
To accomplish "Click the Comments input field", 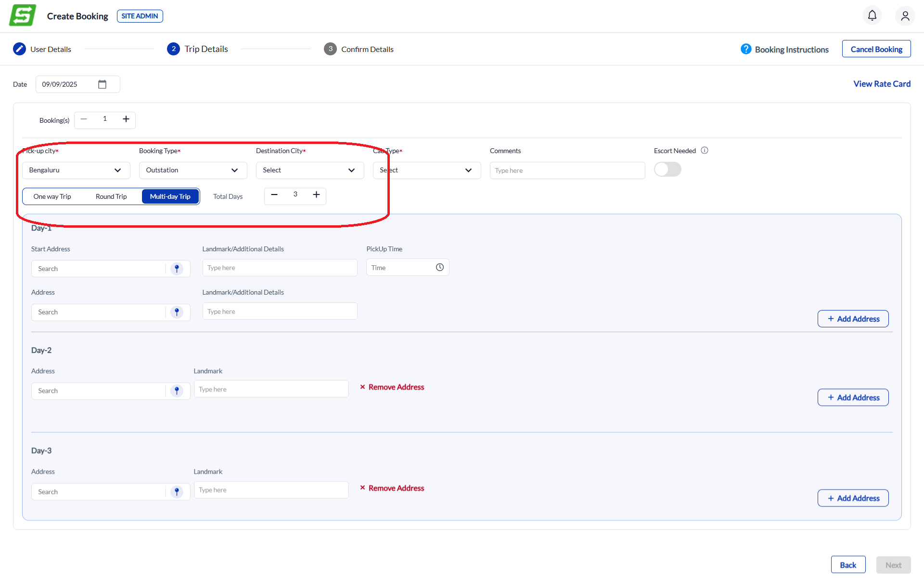I will tap(567, 170).
